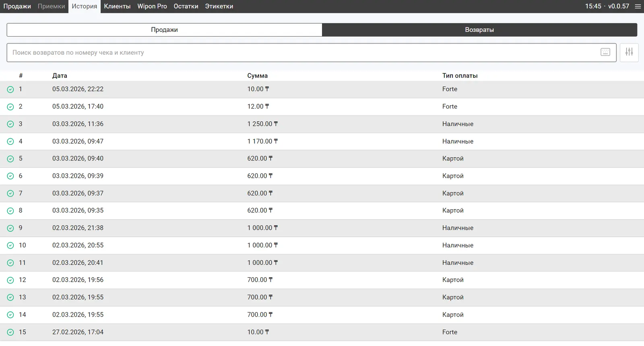Open the Этикетки tab

(x=219, y=6)
